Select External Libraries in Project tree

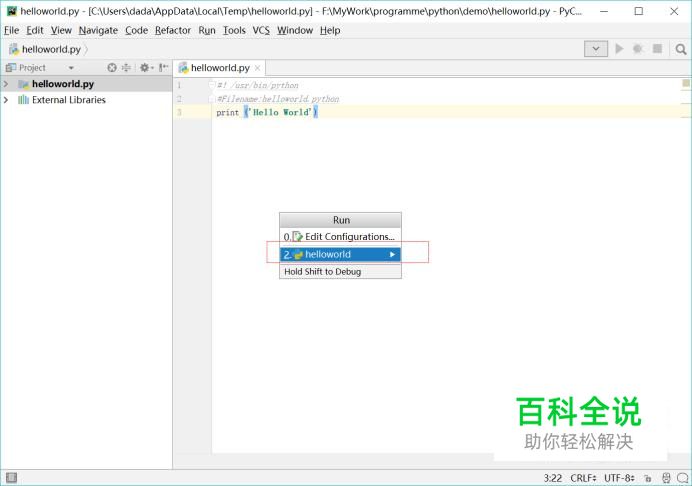(x=68, y=100)
